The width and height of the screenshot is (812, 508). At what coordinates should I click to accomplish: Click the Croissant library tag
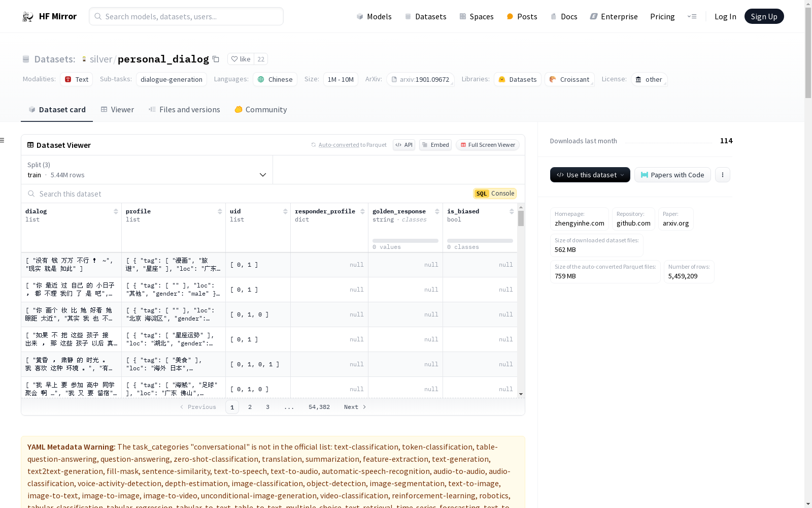pyautogui.click(x=569, y=79)
